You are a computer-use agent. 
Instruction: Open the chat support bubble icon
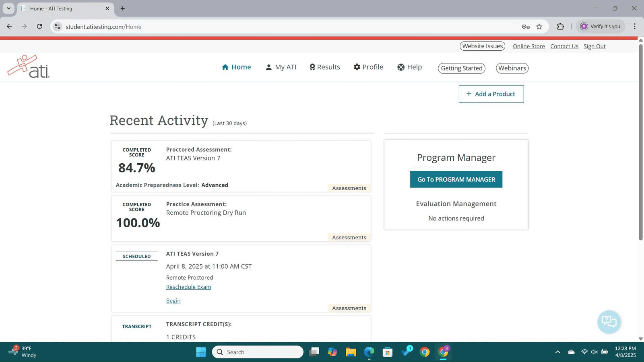coord(609,321)
